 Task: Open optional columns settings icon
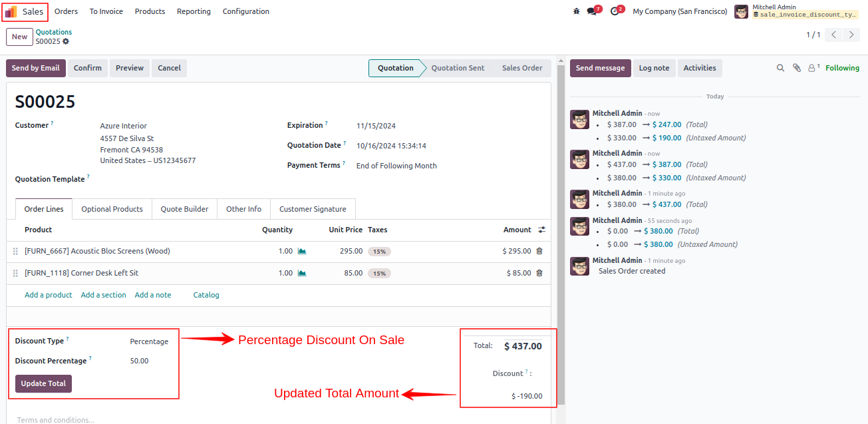pos(542,230)
